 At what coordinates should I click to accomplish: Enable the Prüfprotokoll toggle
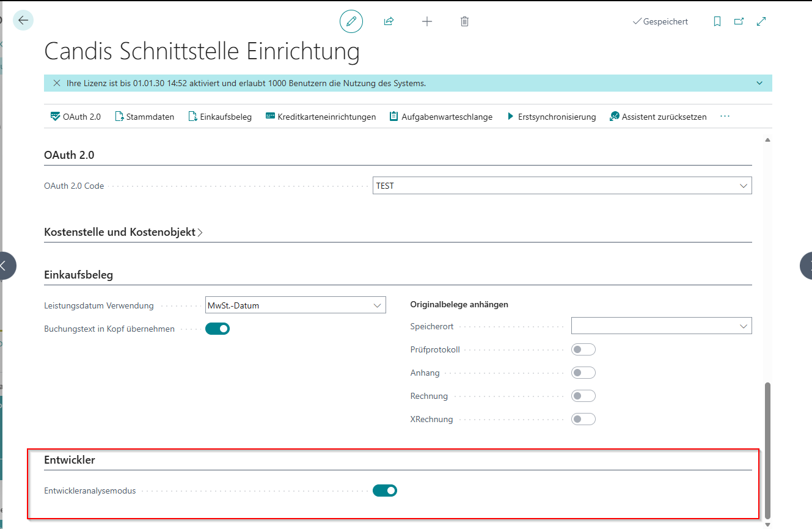pyautogui.click(x=583, y=349)
